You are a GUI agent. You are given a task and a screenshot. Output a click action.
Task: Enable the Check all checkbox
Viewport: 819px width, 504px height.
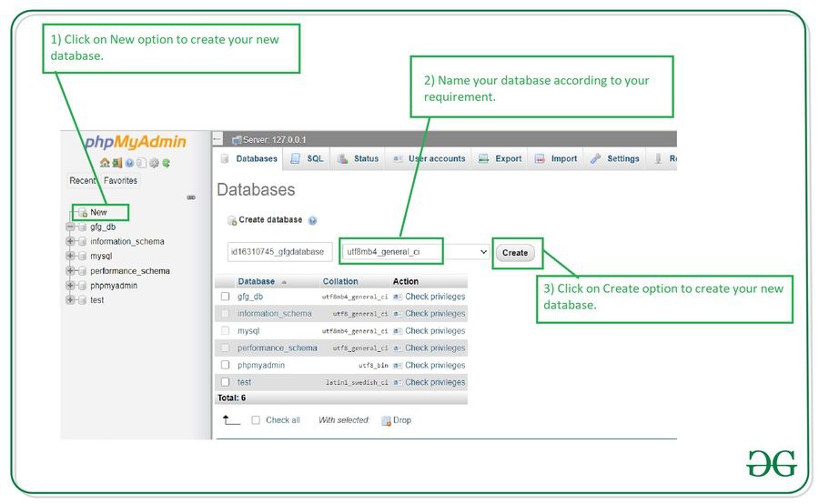pyautogui.click(x=256, y=420)
